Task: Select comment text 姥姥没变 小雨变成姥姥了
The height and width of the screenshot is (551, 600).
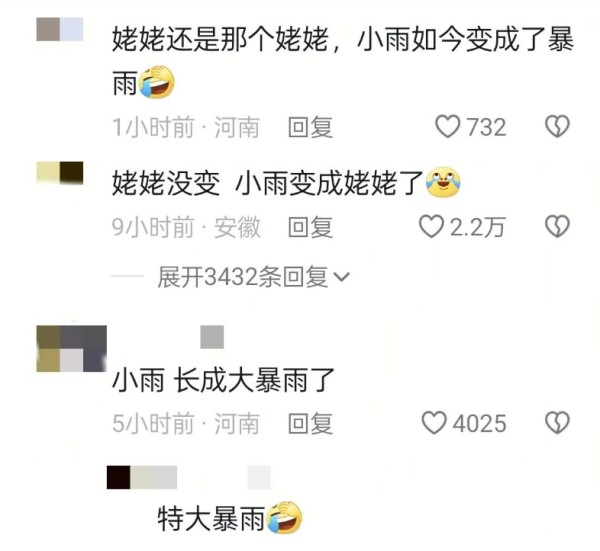Action: click(x=267, y=183)
